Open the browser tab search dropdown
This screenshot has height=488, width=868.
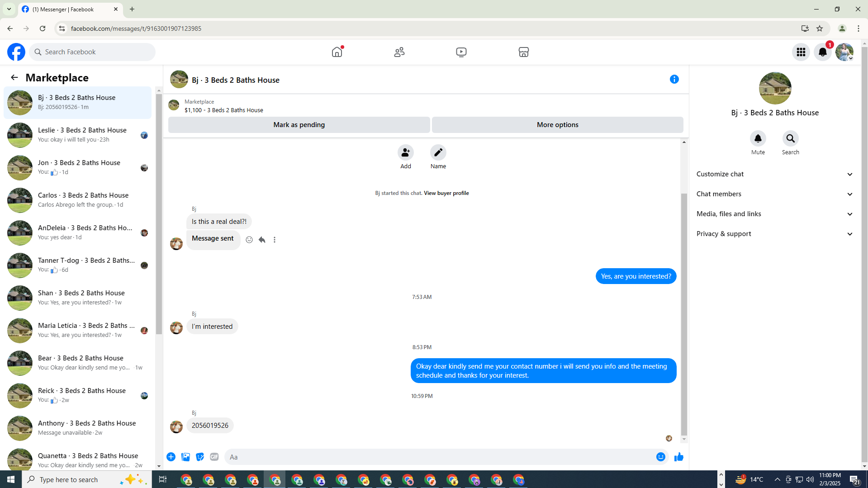(9, 9)
